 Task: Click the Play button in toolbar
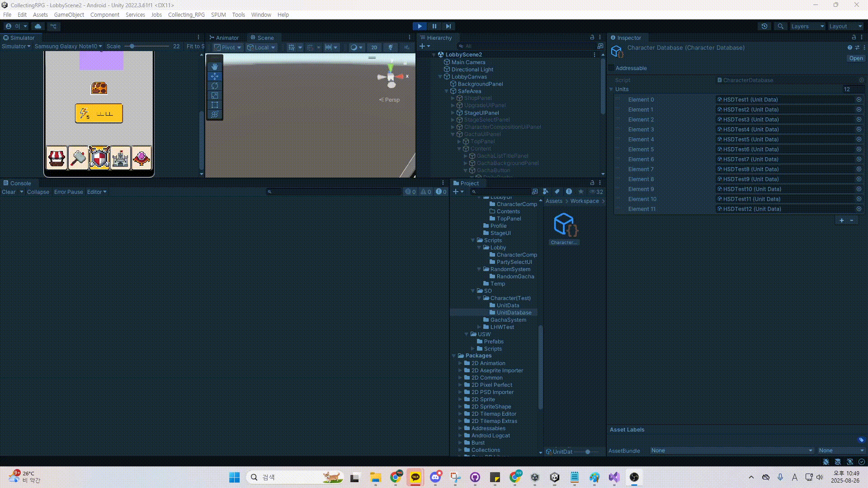(x=420, y=26)
